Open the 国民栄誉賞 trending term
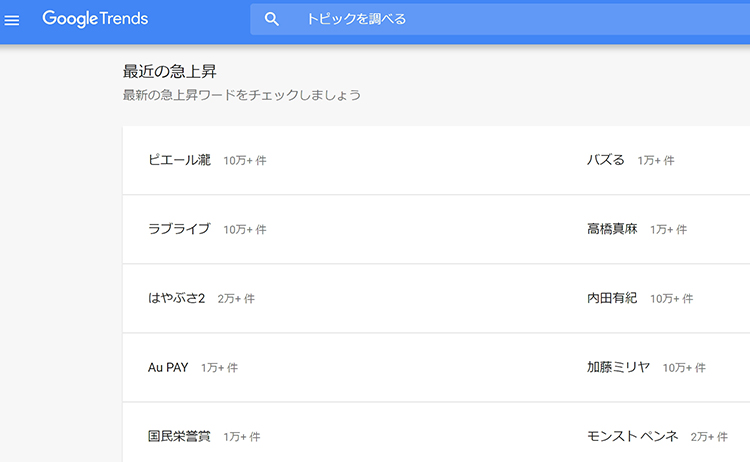The image size is (750, 462). [x=179, y=436]
